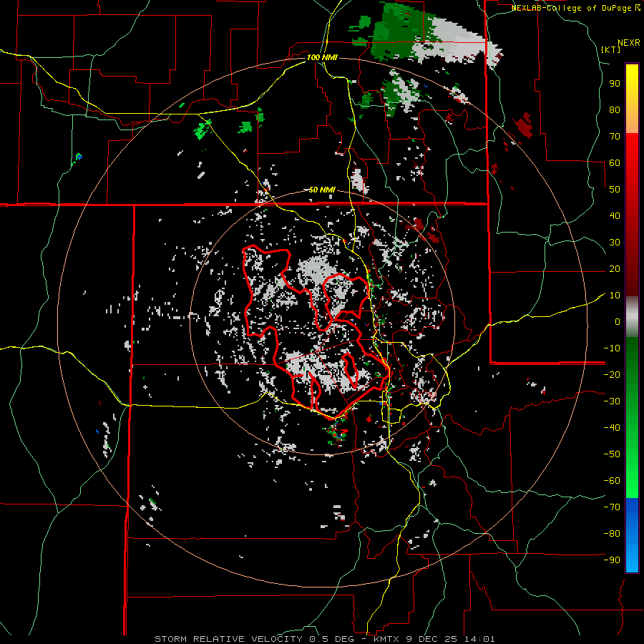Click the -40 value on the velocity scale

coord(612,428)
